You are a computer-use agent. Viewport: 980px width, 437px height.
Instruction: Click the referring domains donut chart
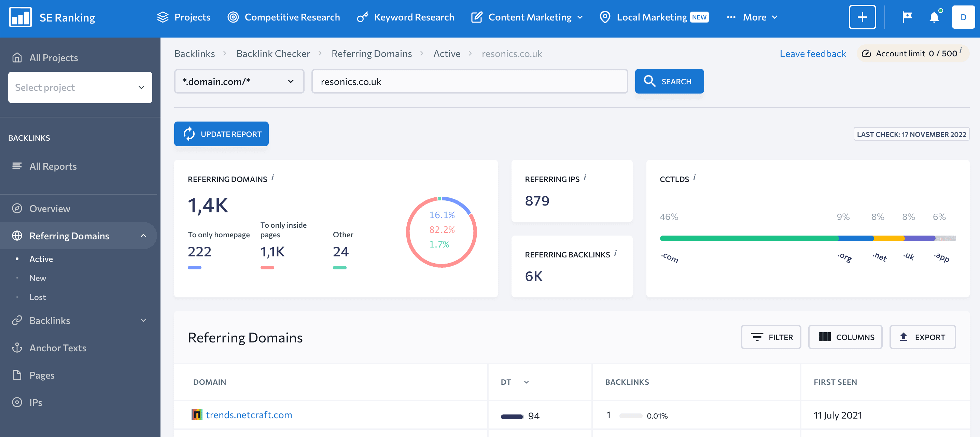click(x=441, y=231)
